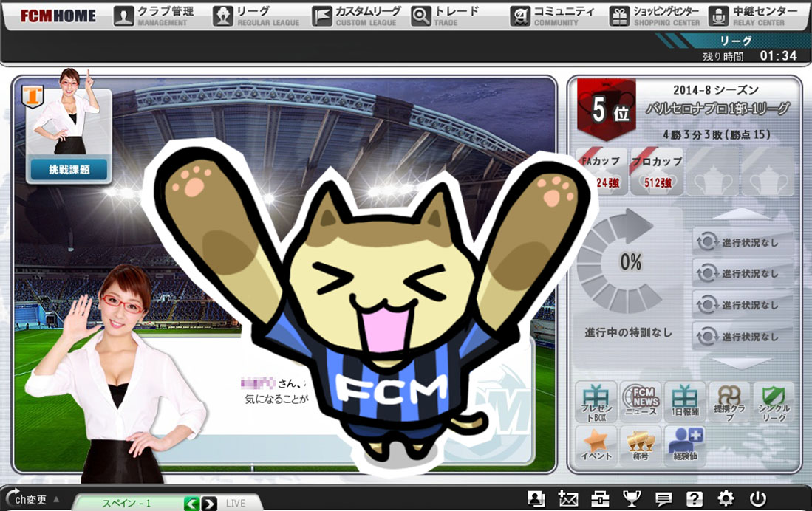Viewport: 812px width, 511px height.
Task: Click the trophy icon in bottom bar
Action: 632,498
